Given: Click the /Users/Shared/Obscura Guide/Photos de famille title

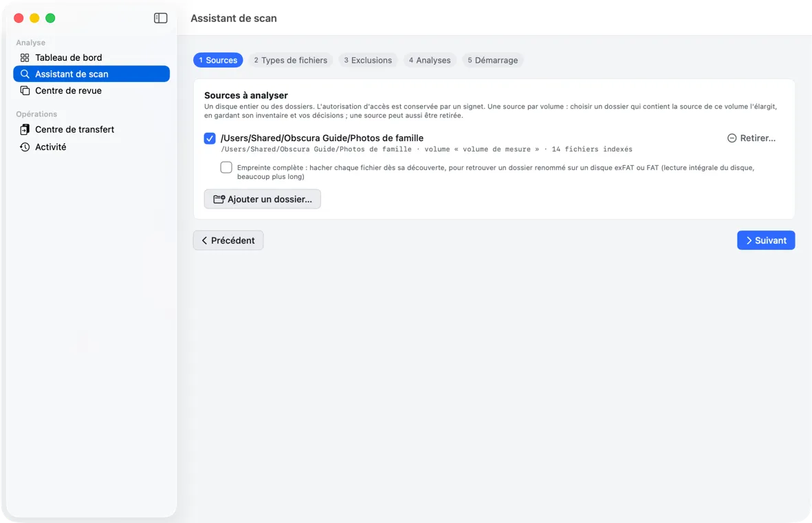Looking at the screenshot, I should 322,138.
